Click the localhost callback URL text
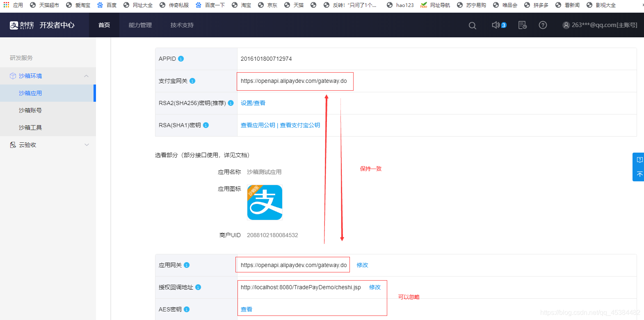Image resolution: width=644 pixels, height=320 pixels. point(301,287)
